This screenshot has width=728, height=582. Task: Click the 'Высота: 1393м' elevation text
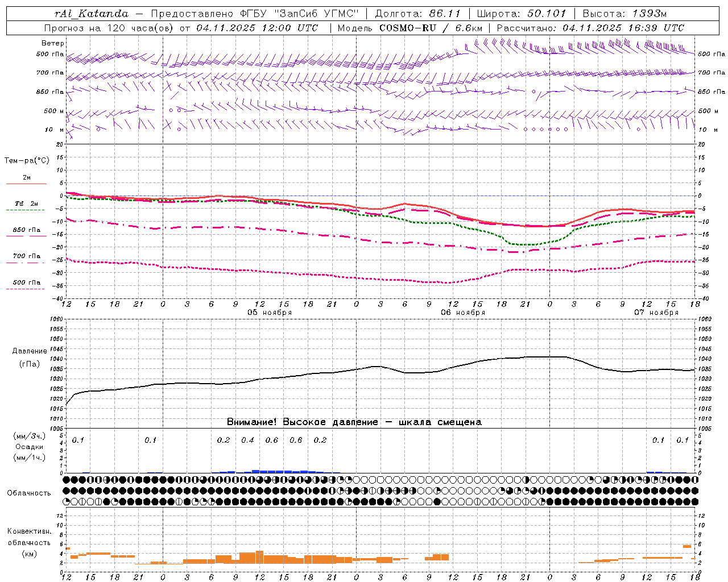[x=625, y=14]
